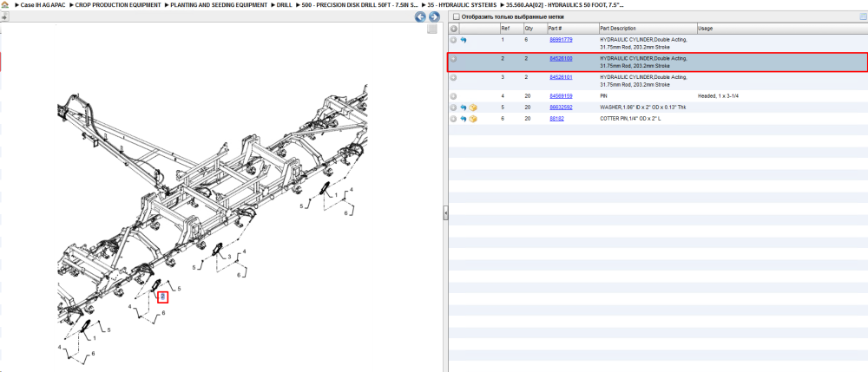The width and height of the screenshot is (868, 372).
Task: Sort by the Ref column header
Action: tap(510, 29)
